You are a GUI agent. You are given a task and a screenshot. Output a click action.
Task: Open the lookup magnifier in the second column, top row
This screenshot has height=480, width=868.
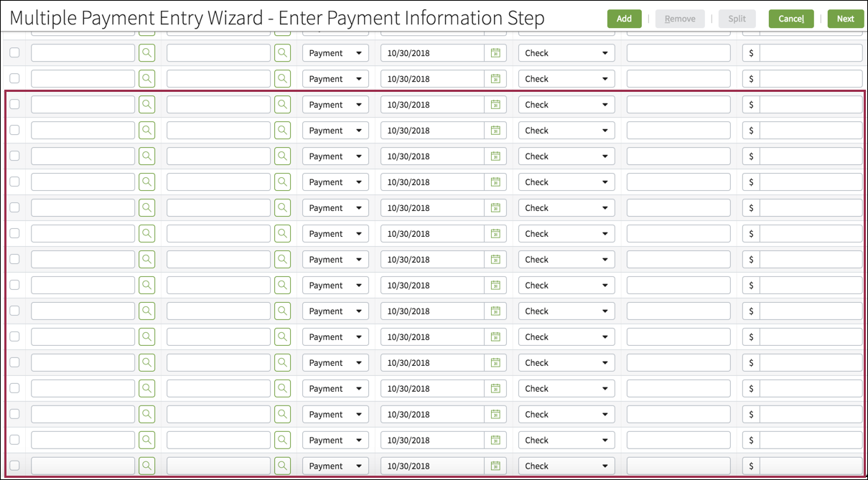coord(281,52)
